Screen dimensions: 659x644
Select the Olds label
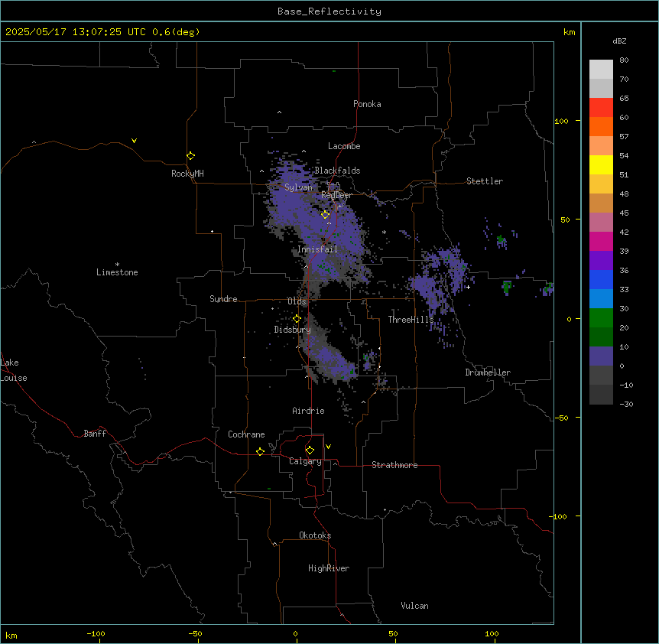point(297,301)
